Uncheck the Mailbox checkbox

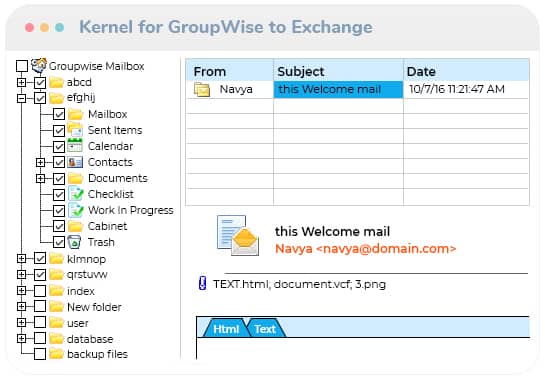[59, 114]
